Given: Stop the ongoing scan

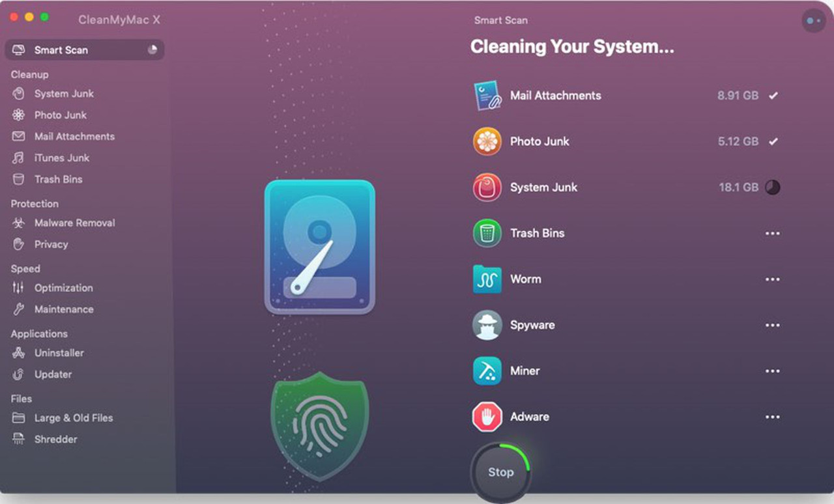Looking at the screenshot, I should [x=500, y=473].
